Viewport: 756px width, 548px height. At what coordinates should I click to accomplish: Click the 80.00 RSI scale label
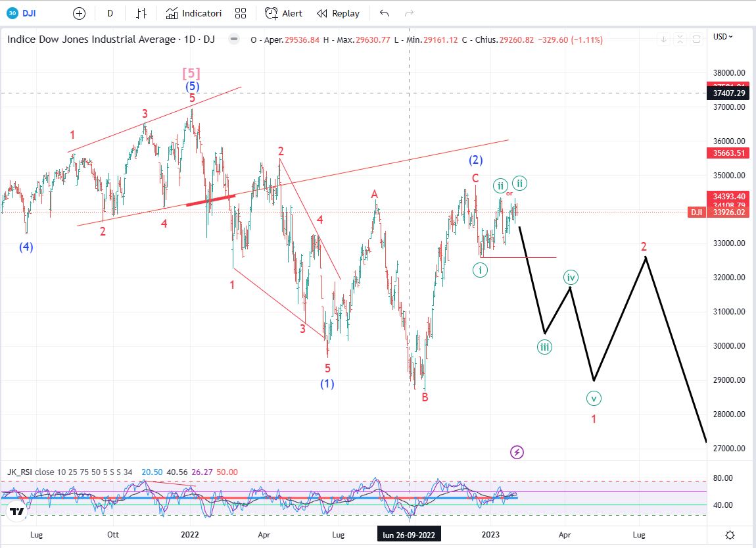(722, 478)
